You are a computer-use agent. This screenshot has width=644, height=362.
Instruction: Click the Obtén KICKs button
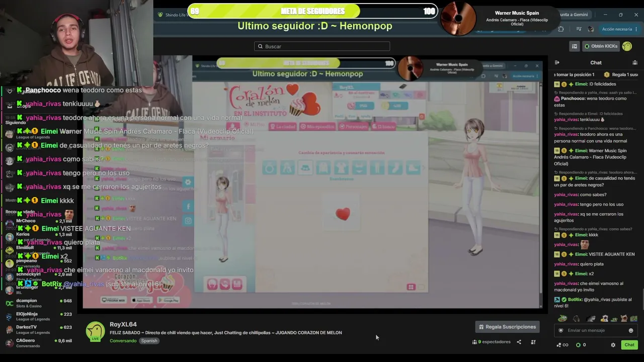point(601,46)
